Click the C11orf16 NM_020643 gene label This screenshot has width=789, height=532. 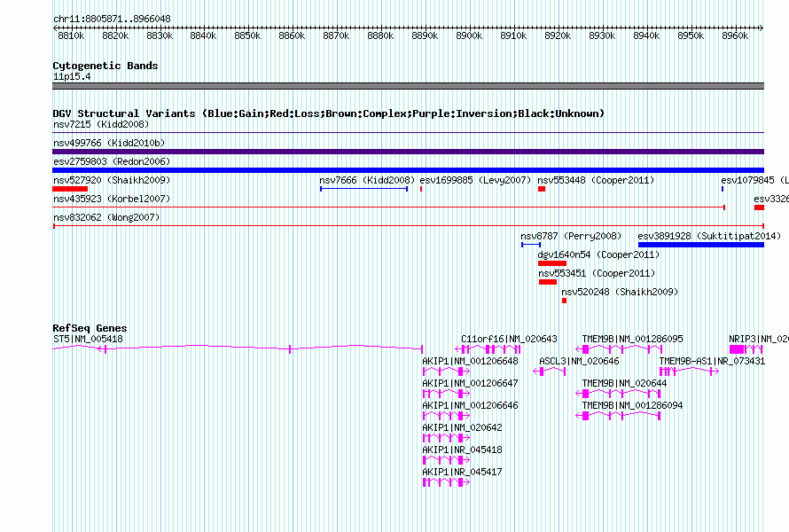(509, 339)
